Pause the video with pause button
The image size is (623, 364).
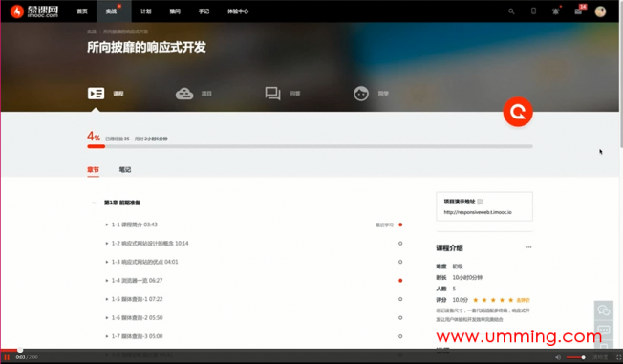coord(7,357)
